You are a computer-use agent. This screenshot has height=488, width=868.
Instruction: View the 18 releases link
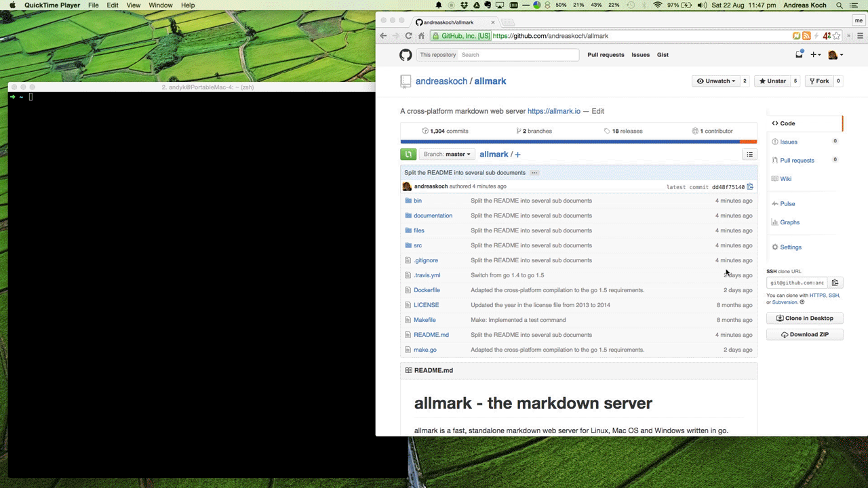[623, 131]
